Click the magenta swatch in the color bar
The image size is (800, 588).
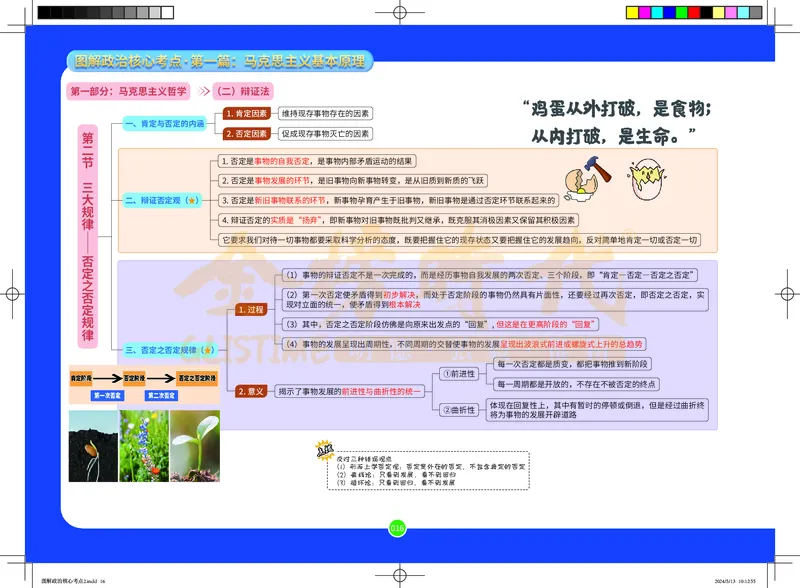tap(644, 11)
